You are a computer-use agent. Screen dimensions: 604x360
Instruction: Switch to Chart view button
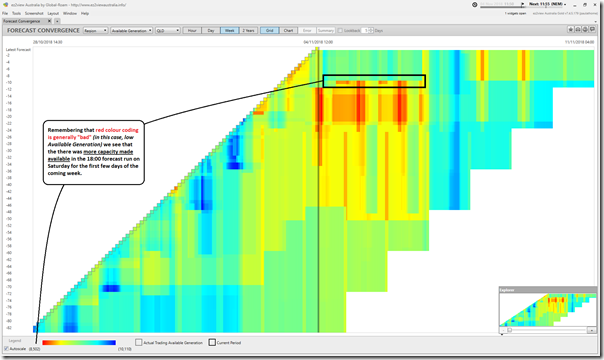[288, 30]
